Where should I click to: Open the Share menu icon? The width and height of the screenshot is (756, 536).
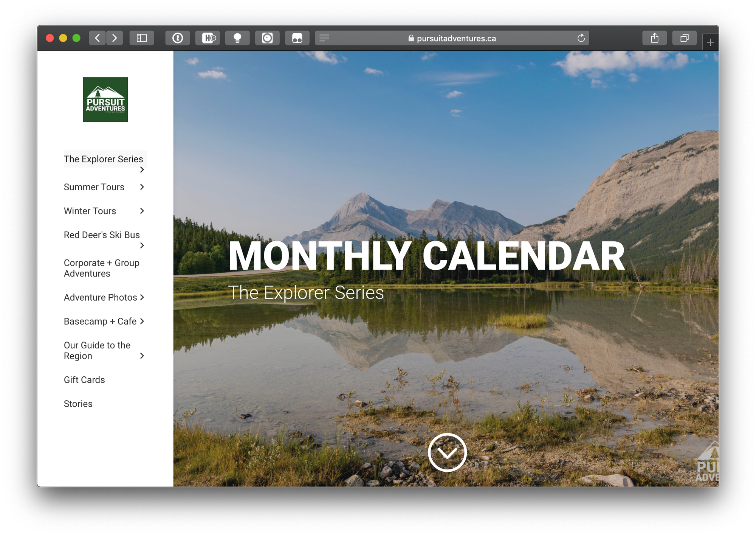654,38
